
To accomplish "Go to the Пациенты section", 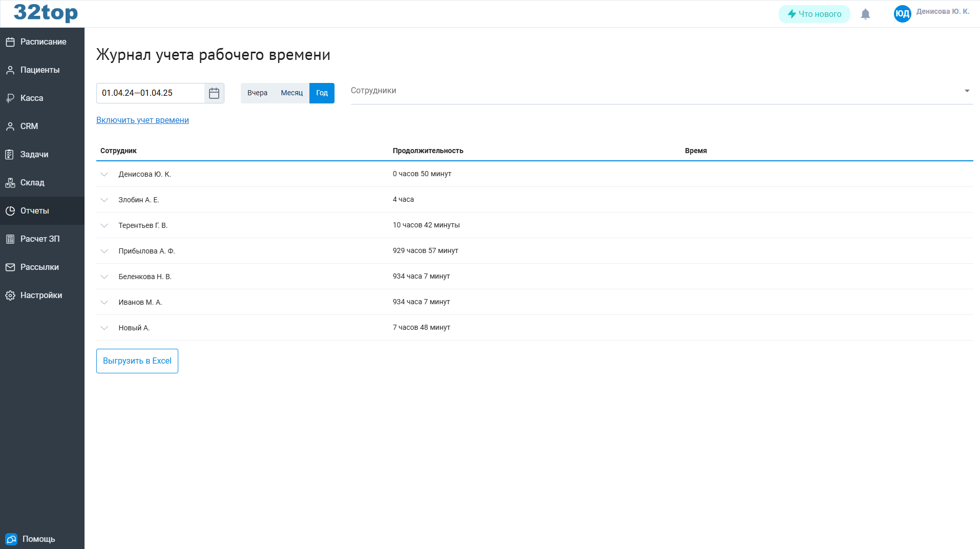I will click(x=42, y=70).
